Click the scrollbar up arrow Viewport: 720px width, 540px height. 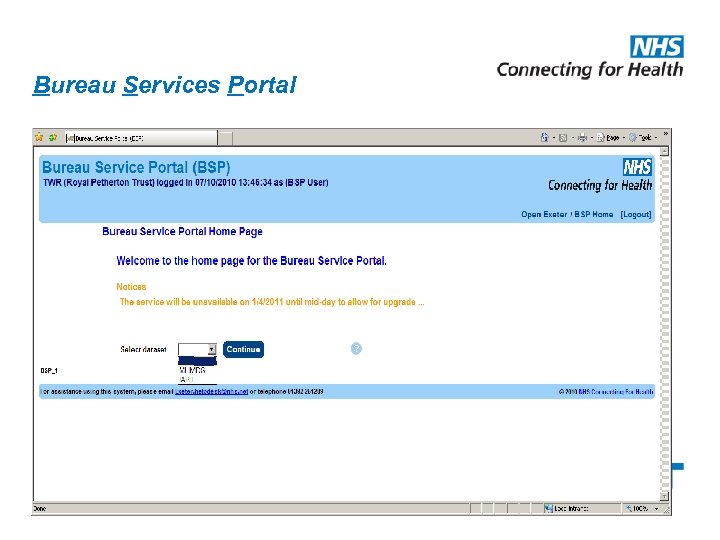pos(664,151)
